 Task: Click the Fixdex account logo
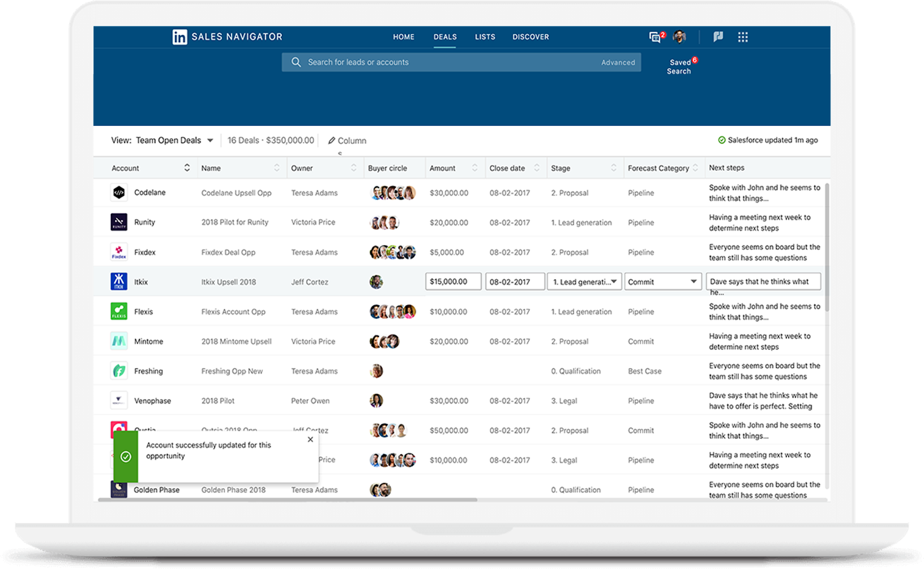tap(119, 252)
